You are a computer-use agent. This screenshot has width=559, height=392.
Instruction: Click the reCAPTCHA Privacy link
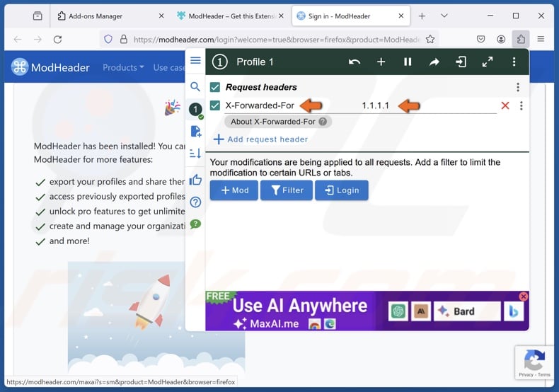[526, 374]
